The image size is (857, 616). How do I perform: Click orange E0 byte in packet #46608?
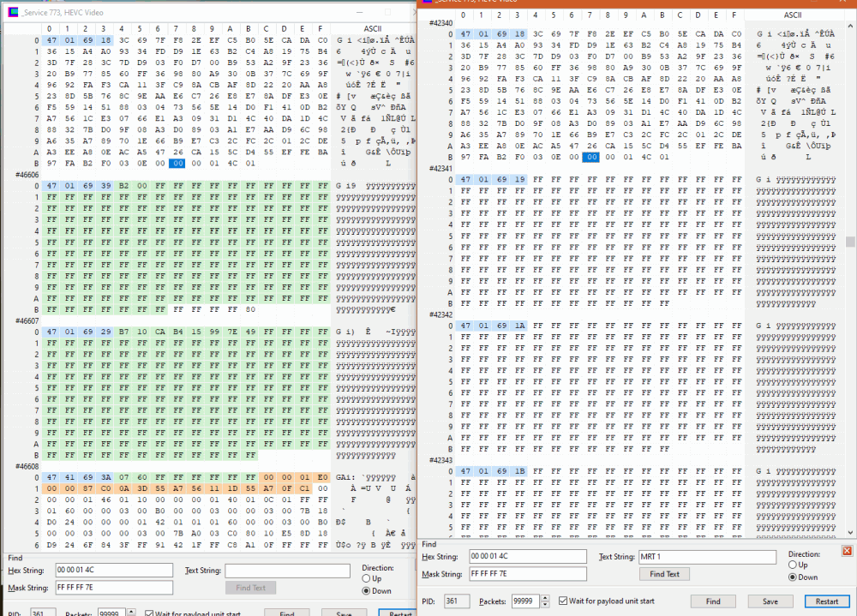322,477
